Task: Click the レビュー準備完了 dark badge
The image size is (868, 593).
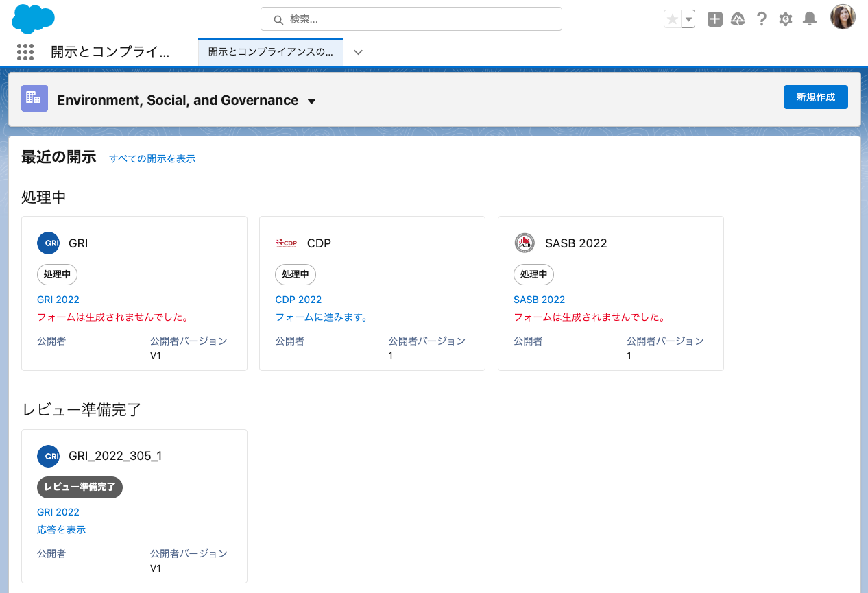Action: 80,487
